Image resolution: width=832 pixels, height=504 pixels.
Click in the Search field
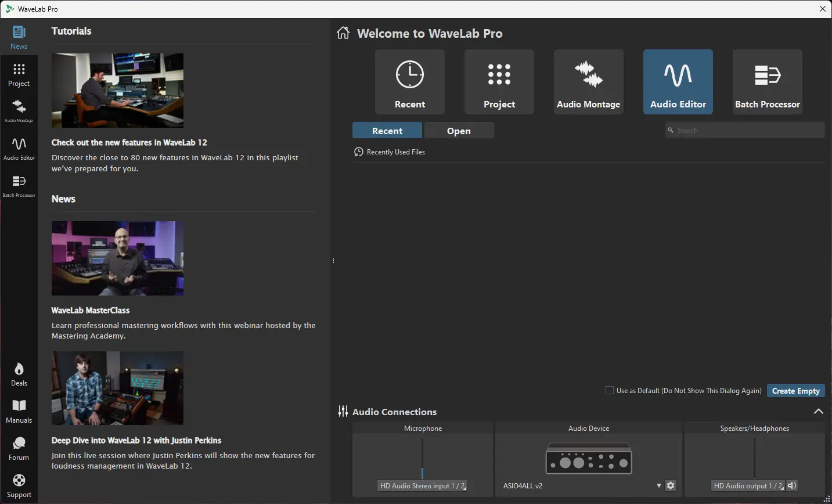point(745,130)
